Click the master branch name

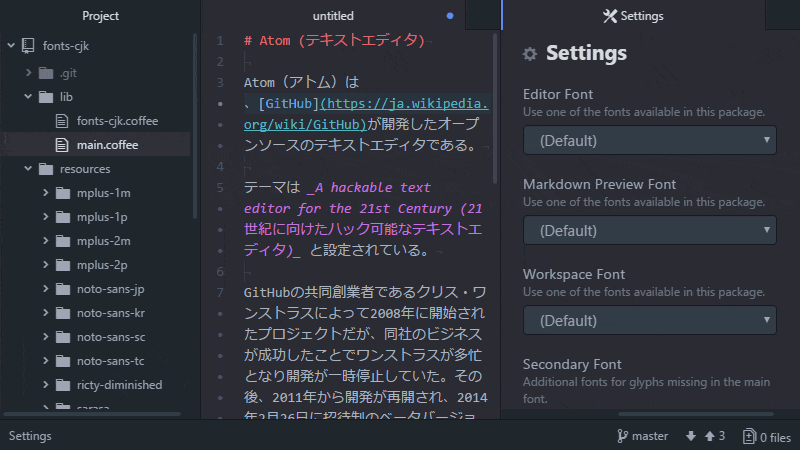pyautogui.click(x=650, y=436)
